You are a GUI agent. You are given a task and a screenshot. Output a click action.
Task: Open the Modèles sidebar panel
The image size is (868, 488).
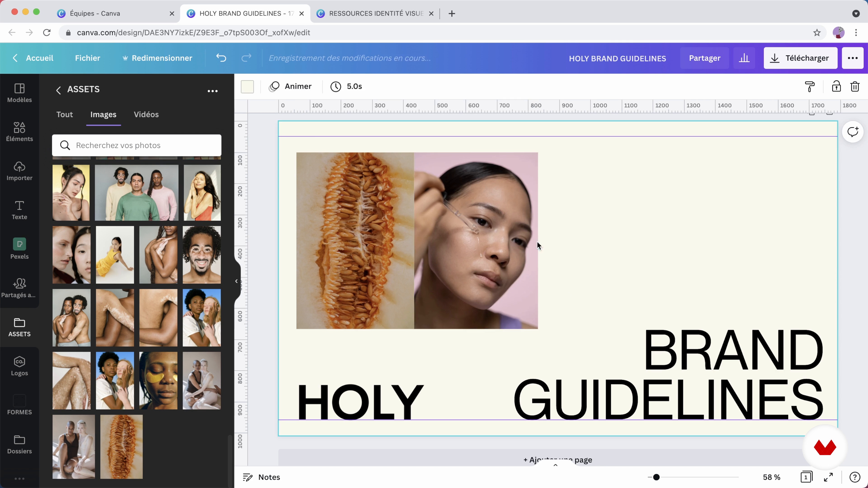coord(19,93)
